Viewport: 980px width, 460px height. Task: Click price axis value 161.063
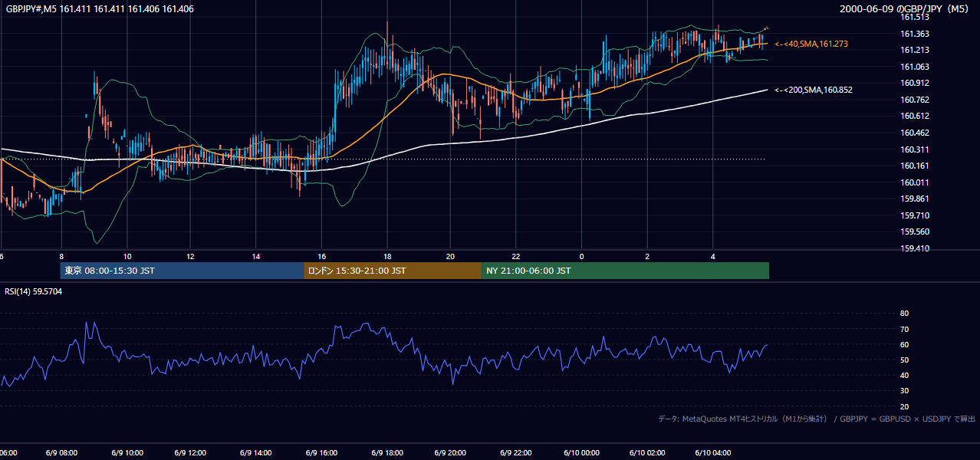point(915,67)
